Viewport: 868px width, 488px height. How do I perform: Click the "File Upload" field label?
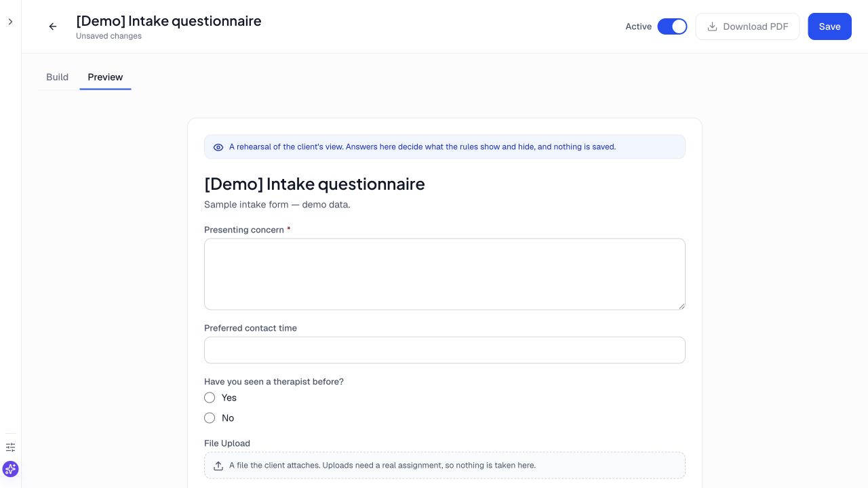227,443
